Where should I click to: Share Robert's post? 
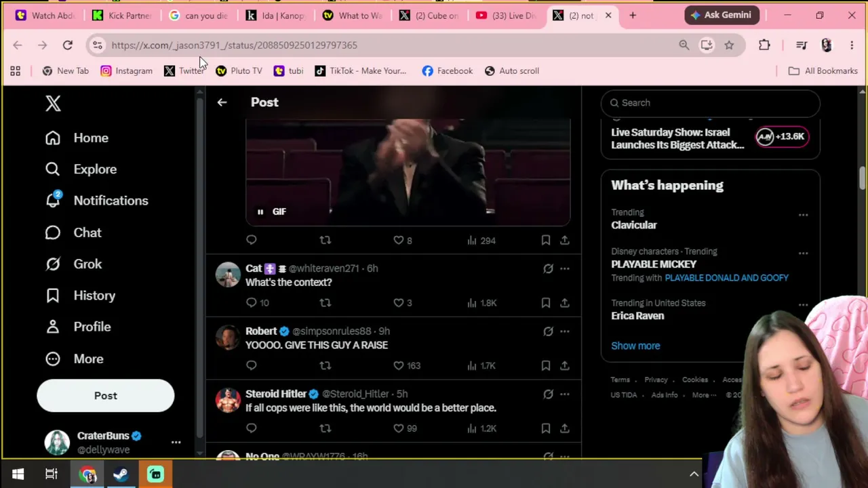[564, 365]
